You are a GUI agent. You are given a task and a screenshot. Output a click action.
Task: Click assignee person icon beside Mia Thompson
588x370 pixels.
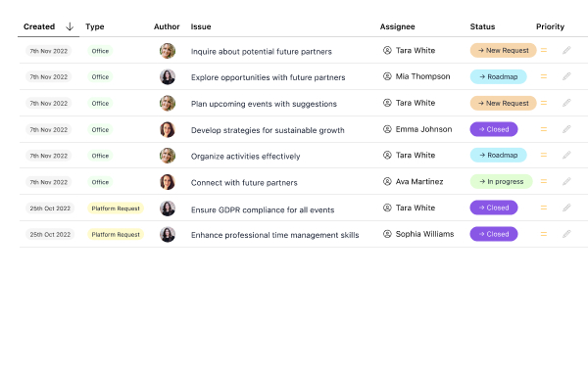[387, 76]
